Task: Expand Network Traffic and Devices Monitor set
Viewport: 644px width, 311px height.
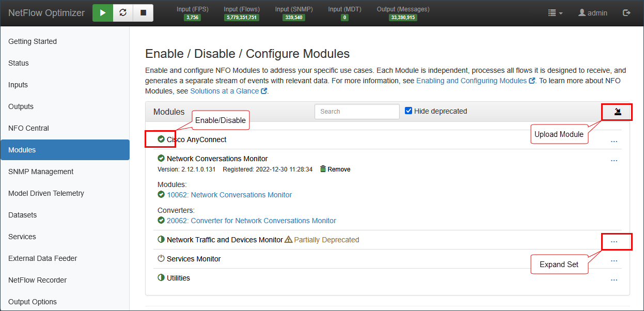Action: [x=614, y=241]
